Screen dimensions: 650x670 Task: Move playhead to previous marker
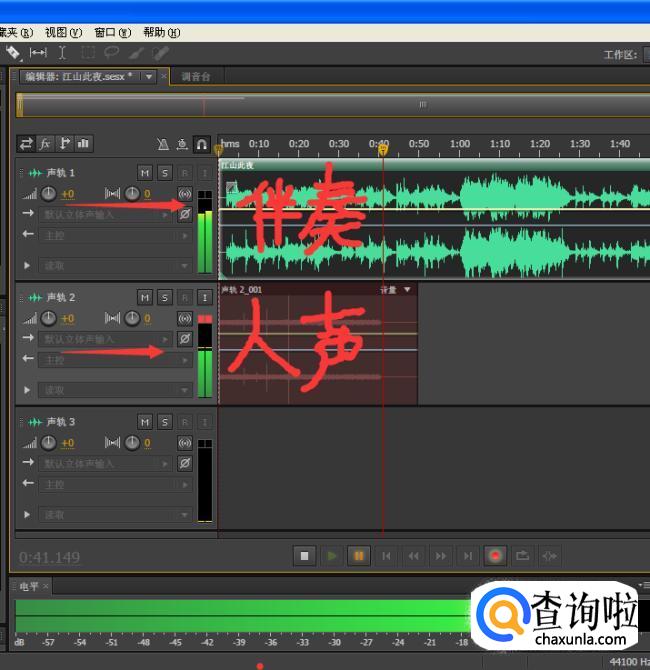click(x=386, y=556)
